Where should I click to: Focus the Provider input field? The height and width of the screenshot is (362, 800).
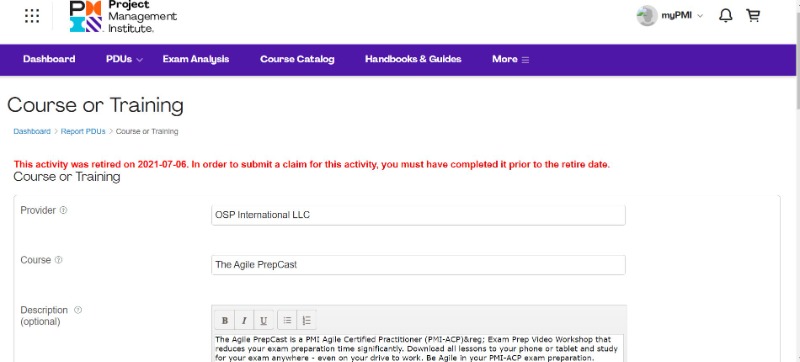pos(418,215)
